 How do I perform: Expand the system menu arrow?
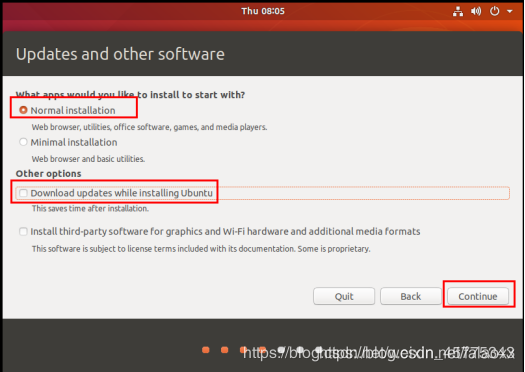(510, 11)
